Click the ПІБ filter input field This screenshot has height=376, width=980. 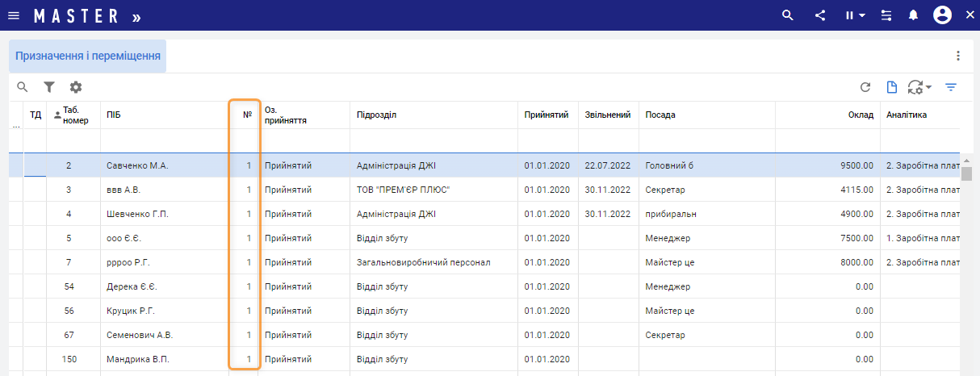point(164,140)
